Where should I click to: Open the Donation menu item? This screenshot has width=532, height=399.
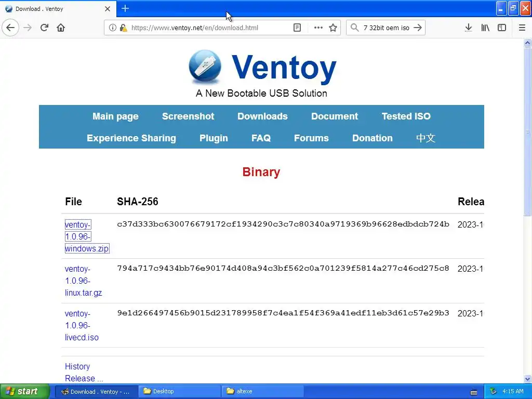pos(372,138)
